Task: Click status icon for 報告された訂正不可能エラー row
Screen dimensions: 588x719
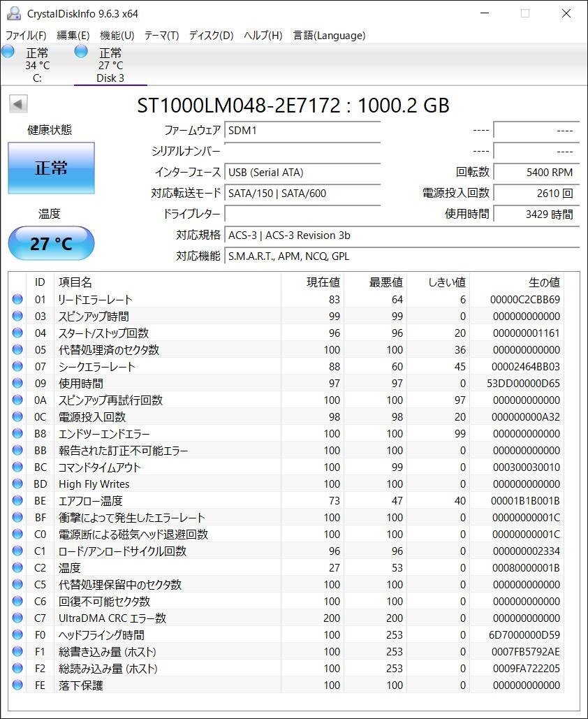Action: (17, 450)
